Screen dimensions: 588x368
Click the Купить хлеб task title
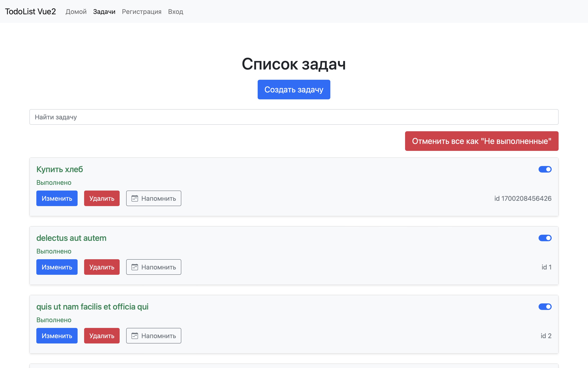click(x=60, y=169)
